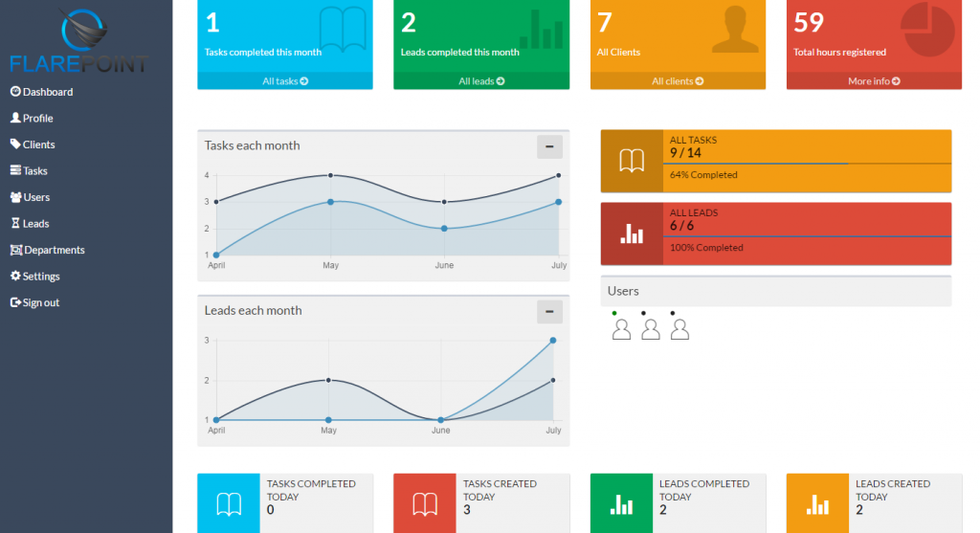
Task: Sign out of the application
Action: [x=40, y=302]
